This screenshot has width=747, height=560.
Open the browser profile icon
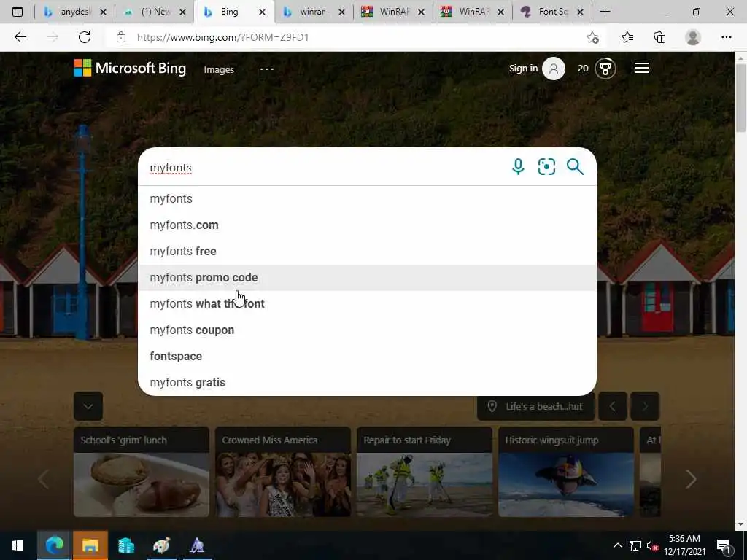(693, 37)
